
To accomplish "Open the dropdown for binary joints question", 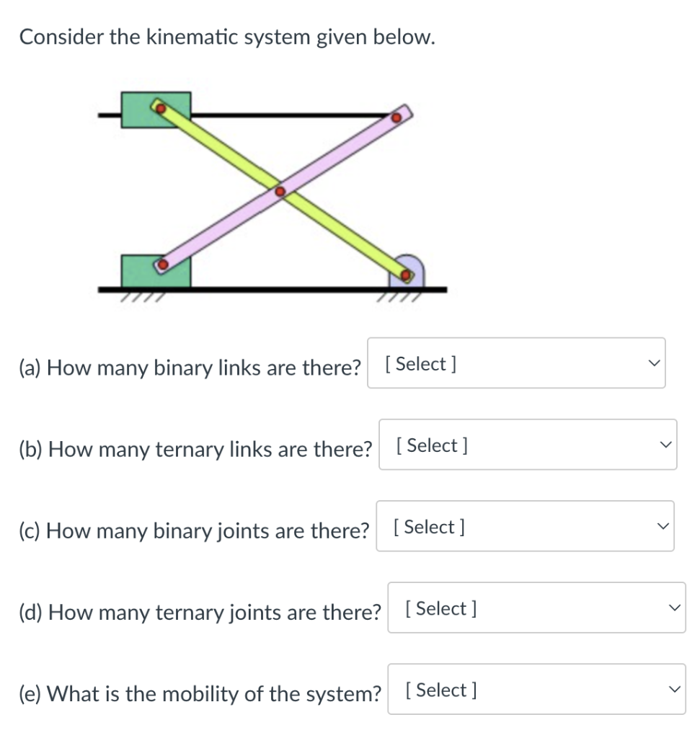I will pyautogui.click(x=524, y=526).
